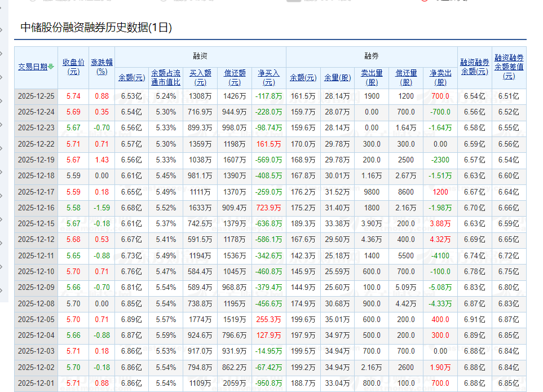Image resolution: width=543 pixels, height=392 pixels.
Task: Click the 3.88万 net sell value
Action: pyautogui.click(x=440, y=224)
